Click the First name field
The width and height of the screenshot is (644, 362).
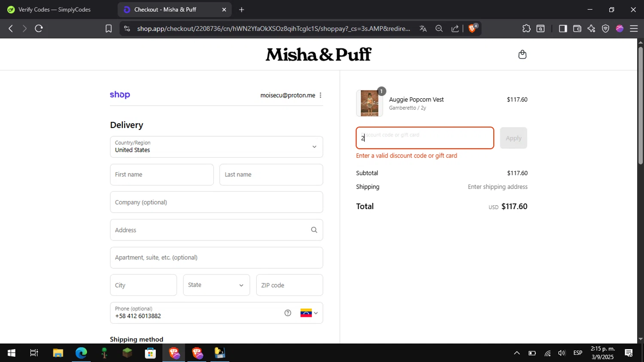tap(162, 175)
